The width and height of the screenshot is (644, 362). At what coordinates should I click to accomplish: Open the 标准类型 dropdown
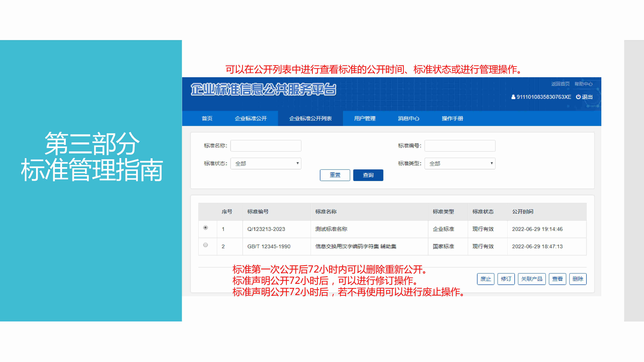[460, 163]
